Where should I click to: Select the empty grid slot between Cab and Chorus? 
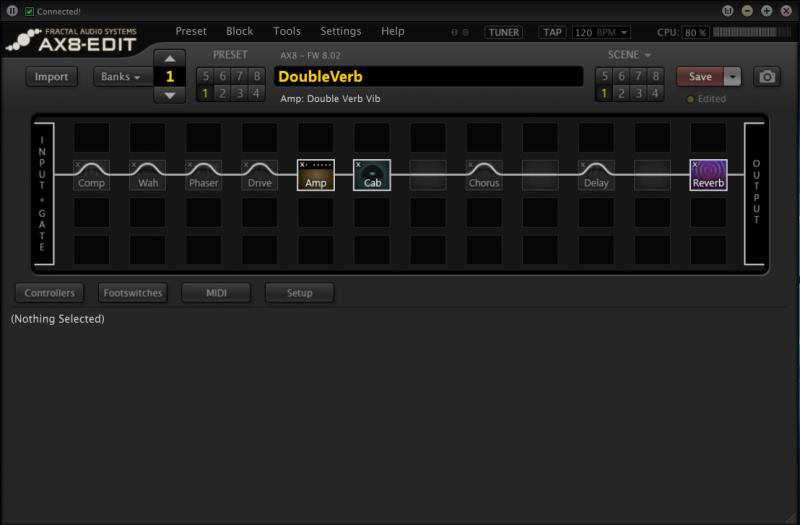428,175
